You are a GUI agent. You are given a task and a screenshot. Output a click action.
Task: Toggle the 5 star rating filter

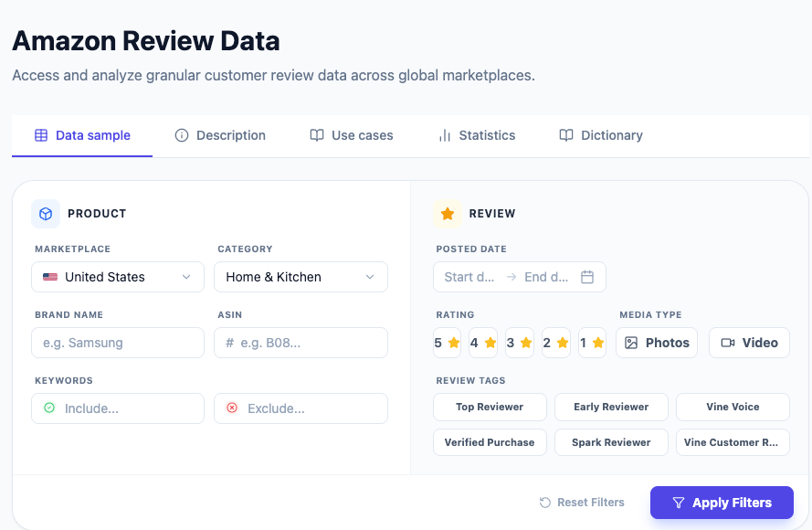[447, 343]
